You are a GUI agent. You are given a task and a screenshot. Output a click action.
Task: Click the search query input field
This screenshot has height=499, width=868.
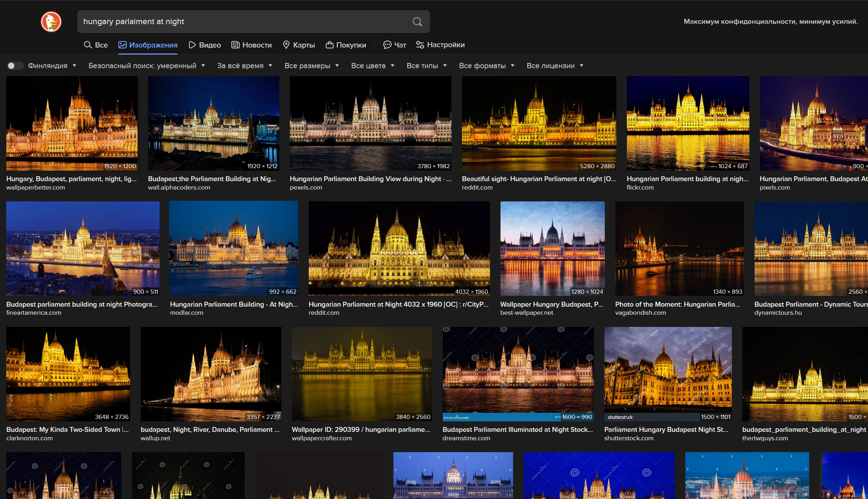[x=245, y=22]
